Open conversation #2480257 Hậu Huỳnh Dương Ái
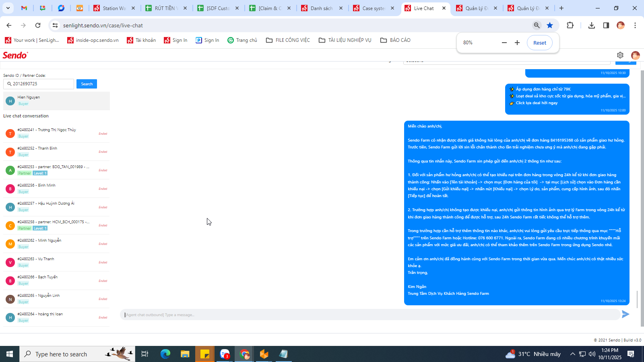Image resolution: width=644 pixels, height=362 pixels. (x=56, y=207)
